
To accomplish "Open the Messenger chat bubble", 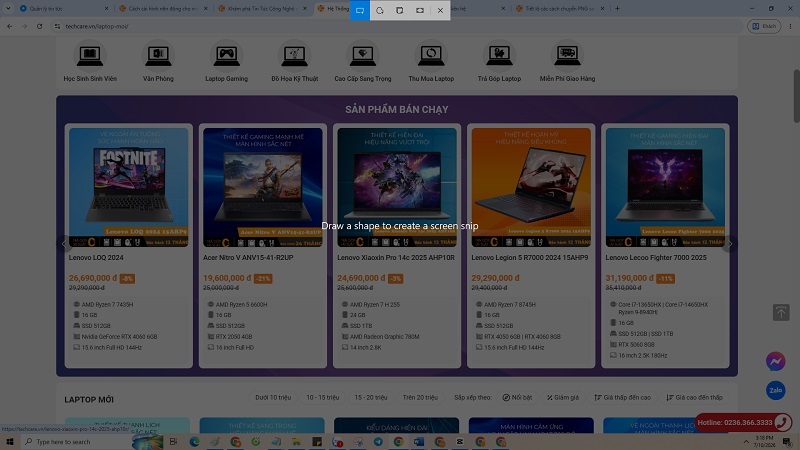I will point(776,361).
